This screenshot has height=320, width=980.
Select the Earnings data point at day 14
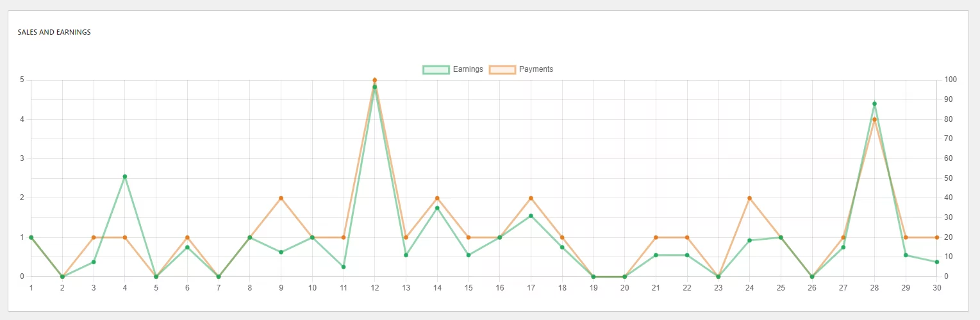(437, 208)
